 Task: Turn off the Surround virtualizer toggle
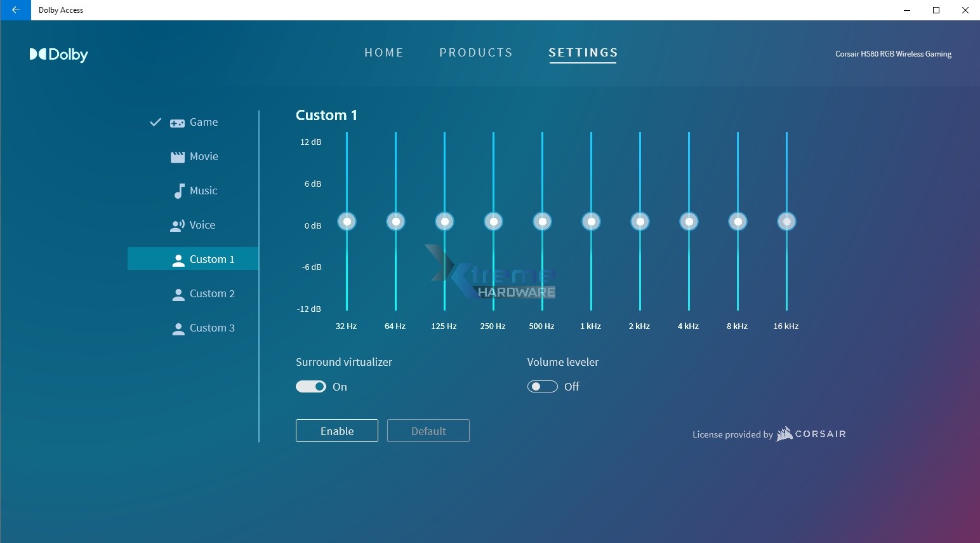coord(310,386)
